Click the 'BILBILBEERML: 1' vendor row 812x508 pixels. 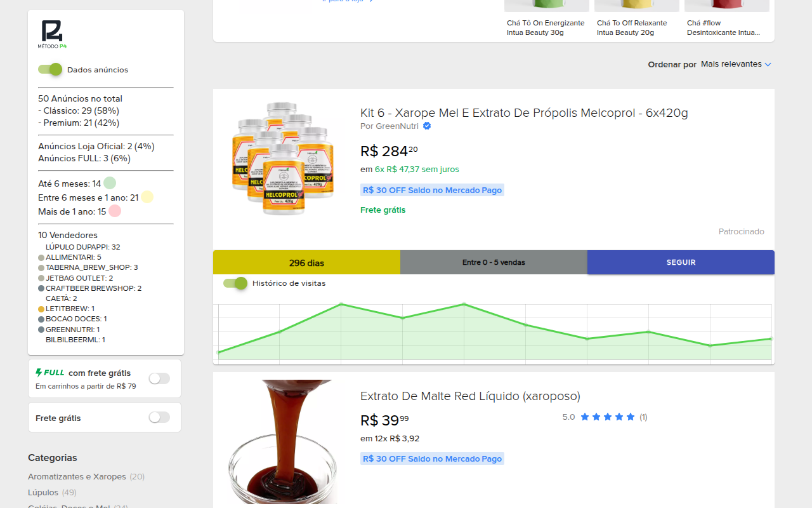pyautogui.click(x=75, y=340)
